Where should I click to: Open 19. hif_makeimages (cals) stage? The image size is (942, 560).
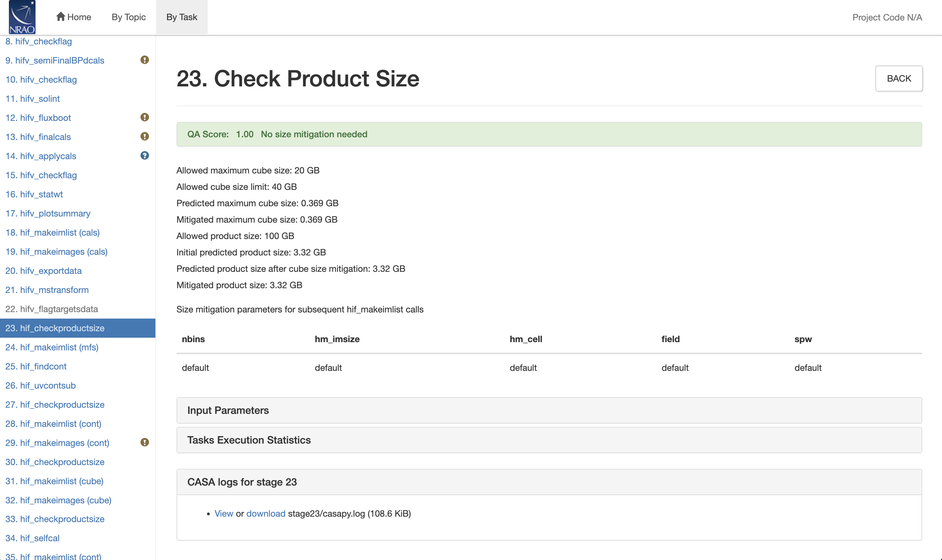[57, 252]
